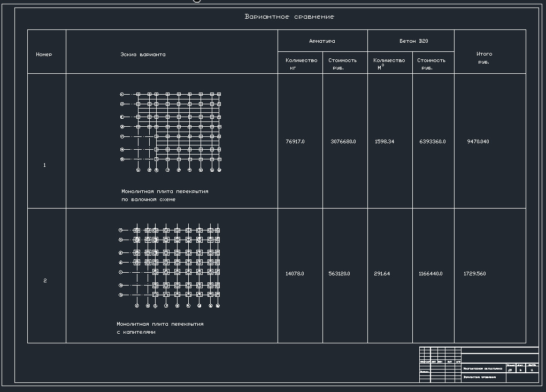Click the rebar quantity value 76917.0

point(295,142)
